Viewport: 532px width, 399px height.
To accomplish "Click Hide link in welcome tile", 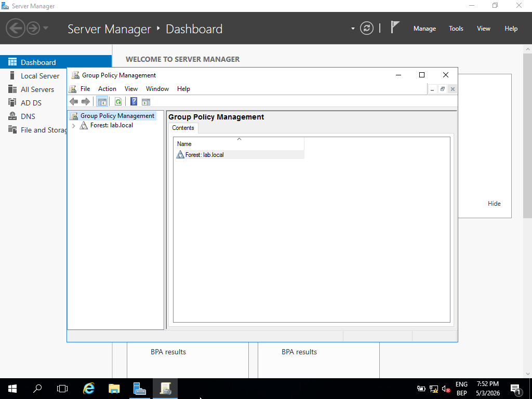I will tap(494, 204).
